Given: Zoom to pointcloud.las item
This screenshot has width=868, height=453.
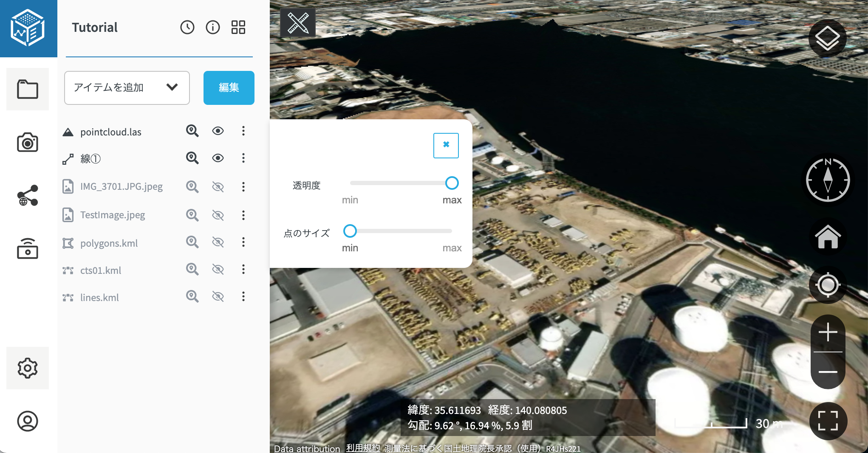Looking at the screenshot, I should tap(192, 131).
